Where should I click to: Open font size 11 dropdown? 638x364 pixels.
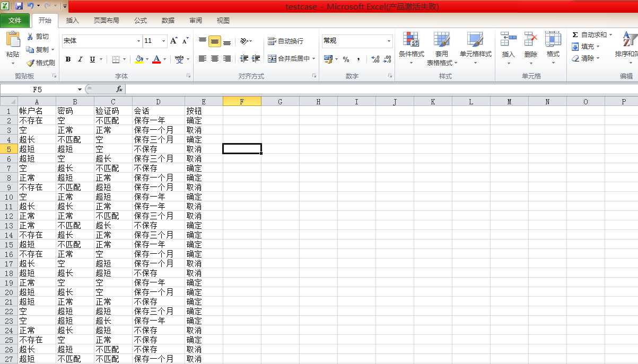tap(163, 41)
